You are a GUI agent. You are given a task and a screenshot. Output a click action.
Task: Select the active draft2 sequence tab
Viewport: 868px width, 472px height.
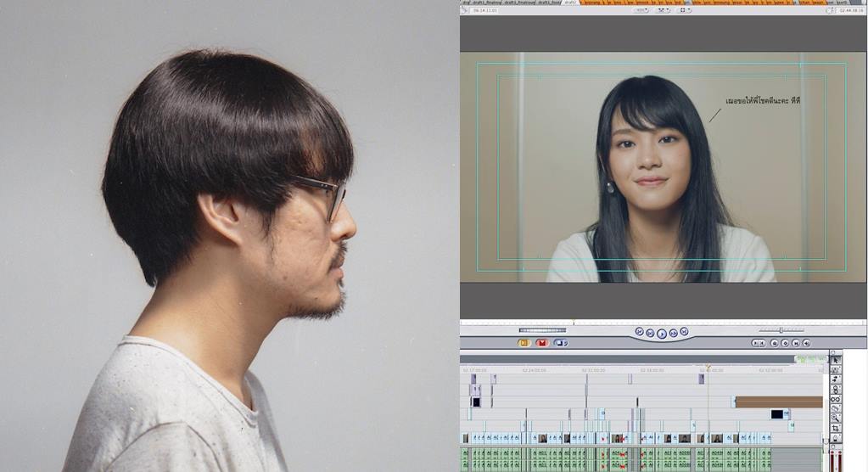point(572,3)
